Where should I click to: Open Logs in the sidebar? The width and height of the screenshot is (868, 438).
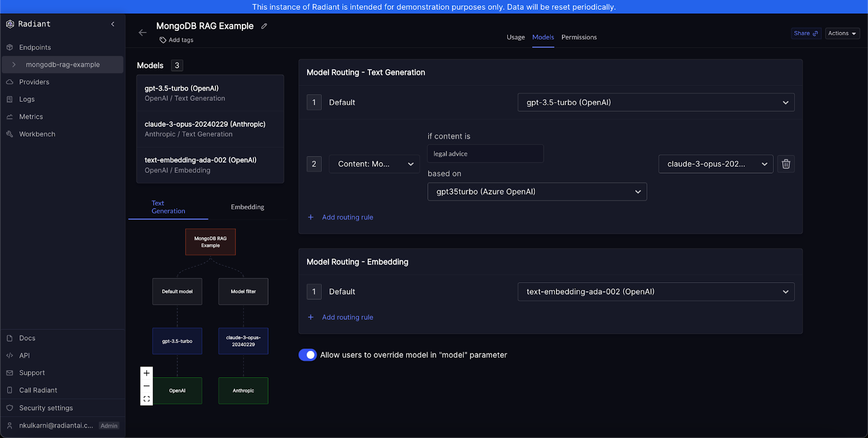tap(27, 99)
